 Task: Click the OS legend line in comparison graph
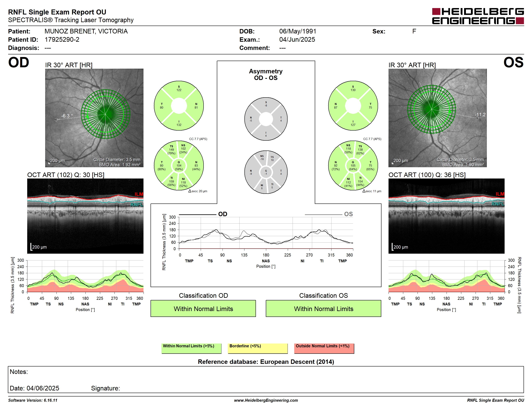click(323, 215)
